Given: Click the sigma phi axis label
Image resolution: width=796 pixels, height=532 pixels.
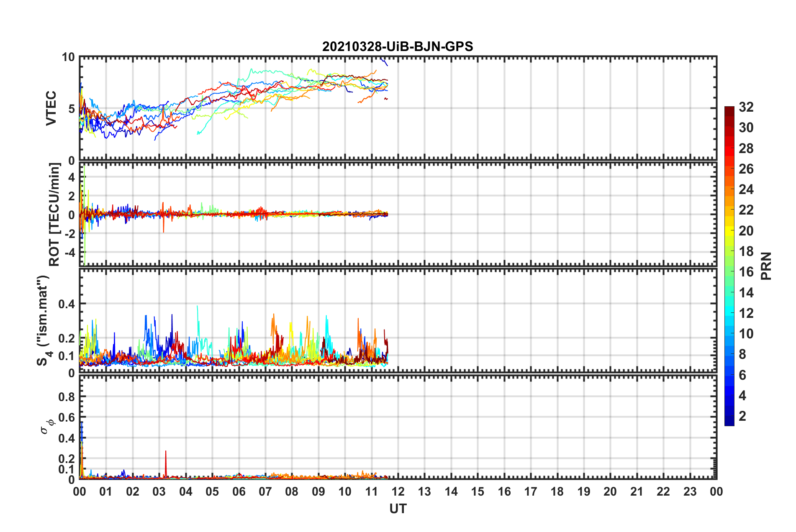Looking at the screenshot, I should (48, 427).
